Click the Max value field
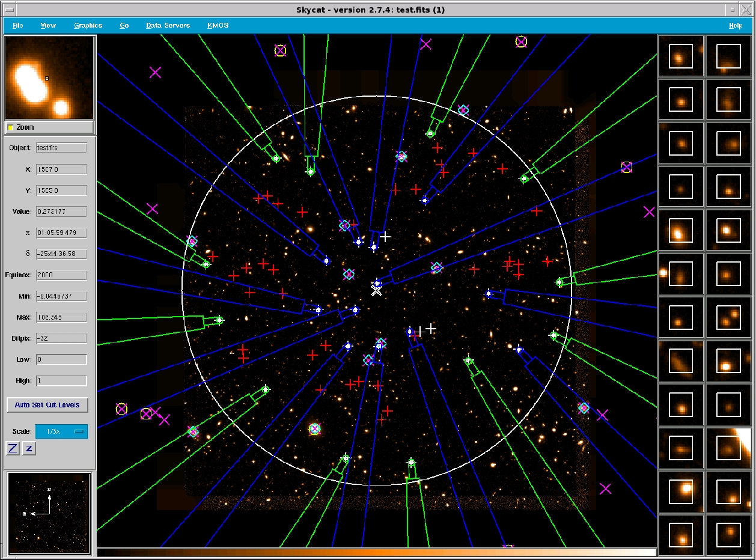This screenshot has width=756, height=560. (x=61, y=317)
